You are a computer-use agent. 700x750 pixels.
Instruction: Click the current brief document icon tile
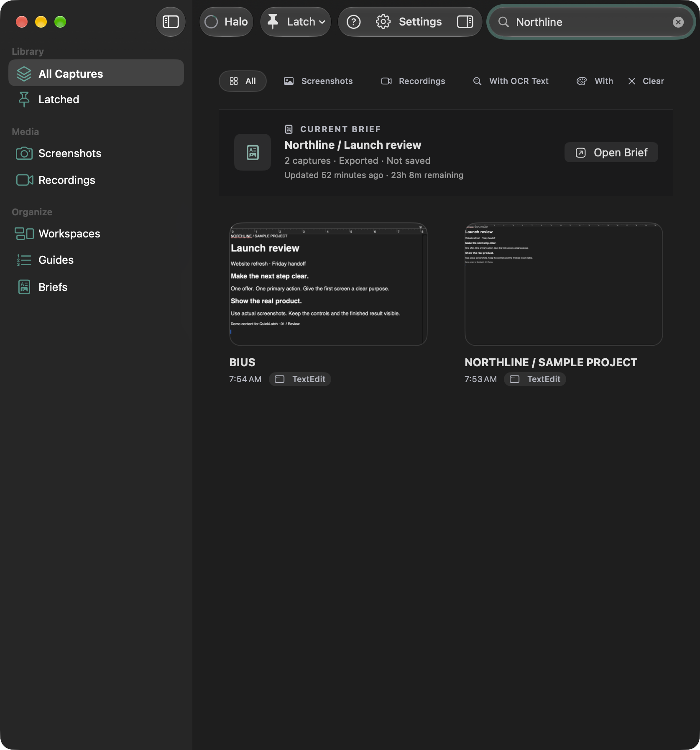pos(253,152)
